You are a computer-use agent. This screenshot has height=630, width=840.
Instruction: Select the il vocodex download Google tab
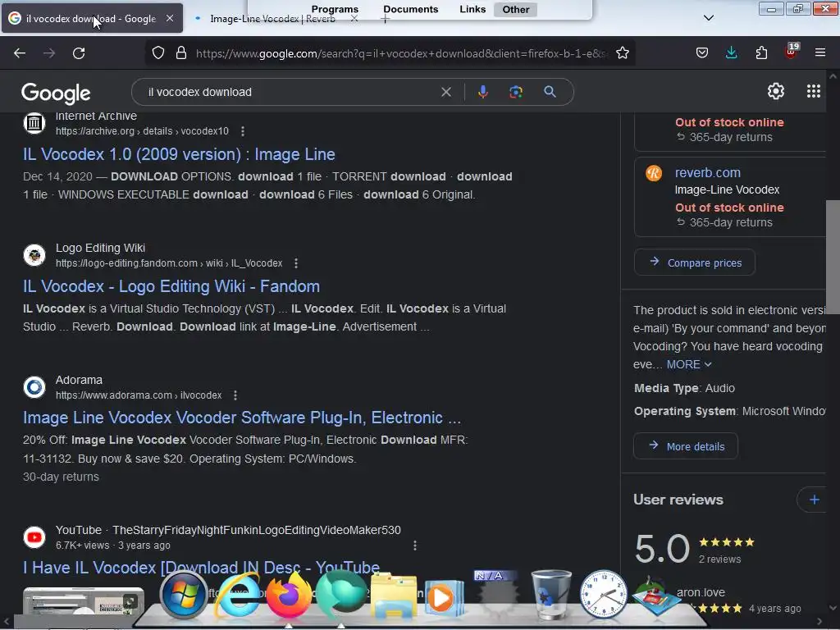(90, 19)
